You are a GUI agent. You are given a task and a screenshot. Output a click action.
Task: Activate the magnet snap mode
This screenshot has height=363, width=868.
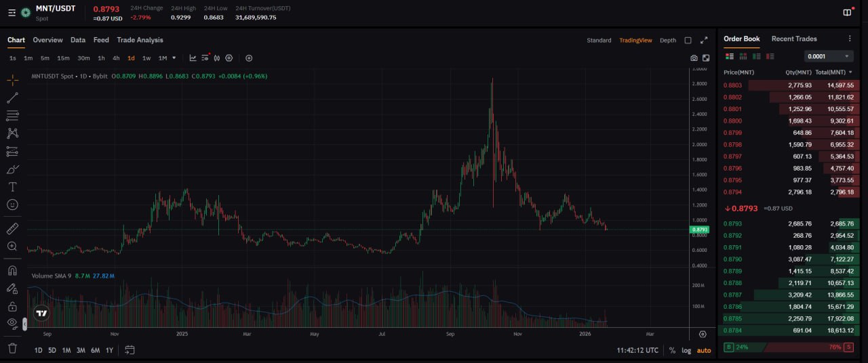tap(12, 271)
